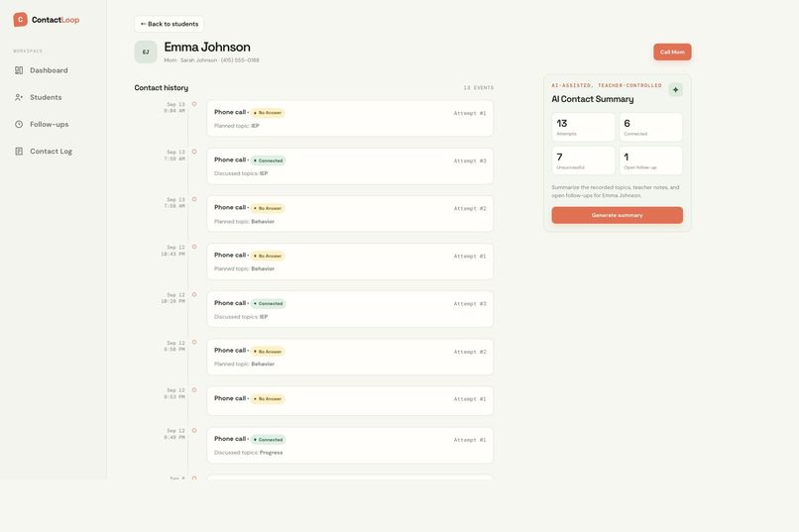Select timeline marker for Sep 12 Attempt #2

(x=194, y=342)
